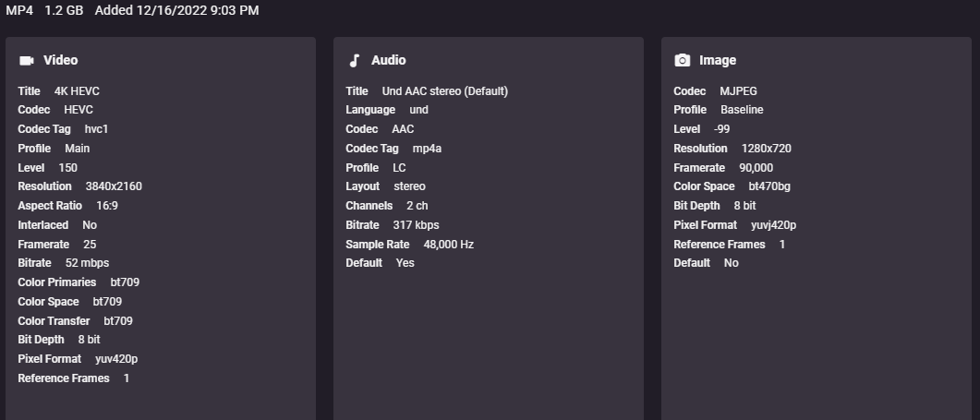The image size is (980, 420).
Task: Click the Added 12/16/2022 date text
Action: click(176, 11)
